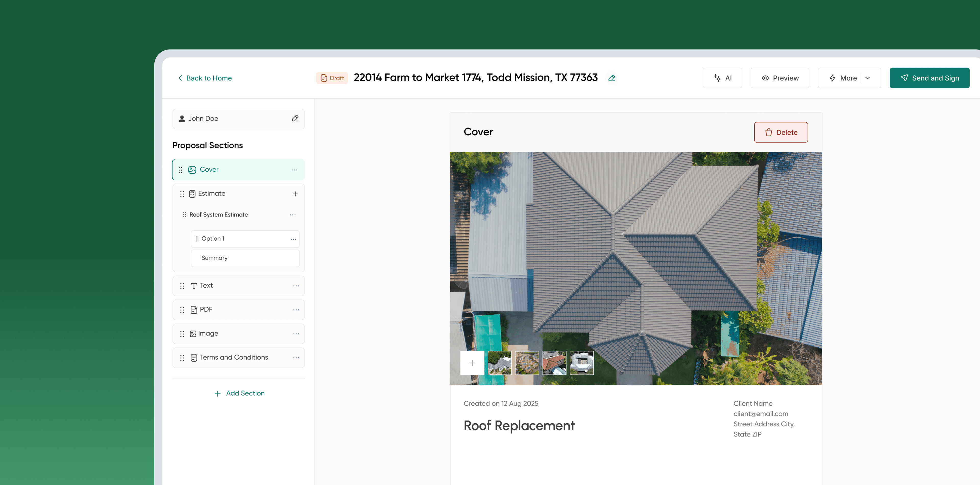Open the Image section three-dot menu
This screenshot has height=485, width=980.
pos(296,334)
